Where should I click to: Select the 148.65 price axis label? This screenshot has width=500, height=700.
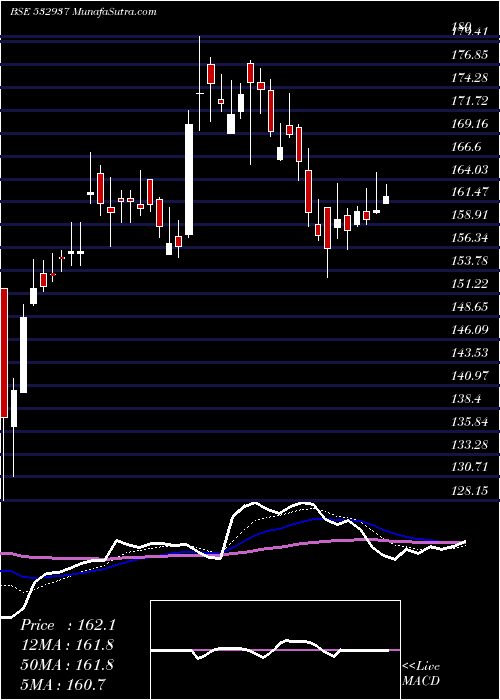coord(469,307)
